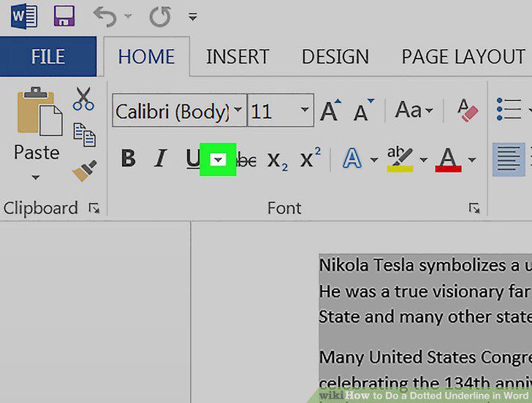Viewport: 532px width, 403px height.
Task: Activate the Format Painter brush
Action: coord(85,171)
